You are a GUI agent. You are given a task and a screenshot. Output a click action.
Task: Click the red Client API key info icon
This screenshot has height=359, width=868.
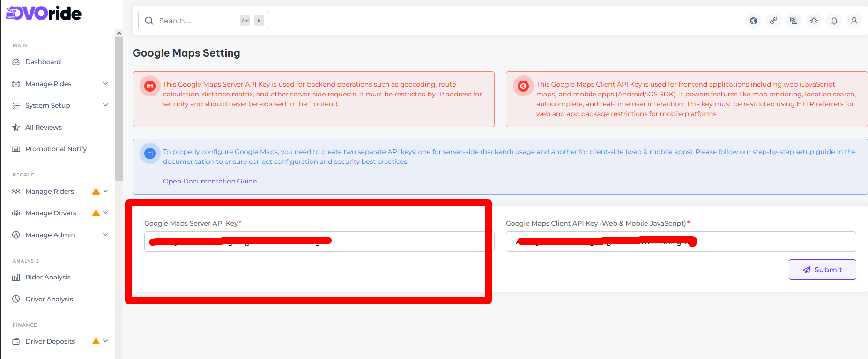click(523, 86)
